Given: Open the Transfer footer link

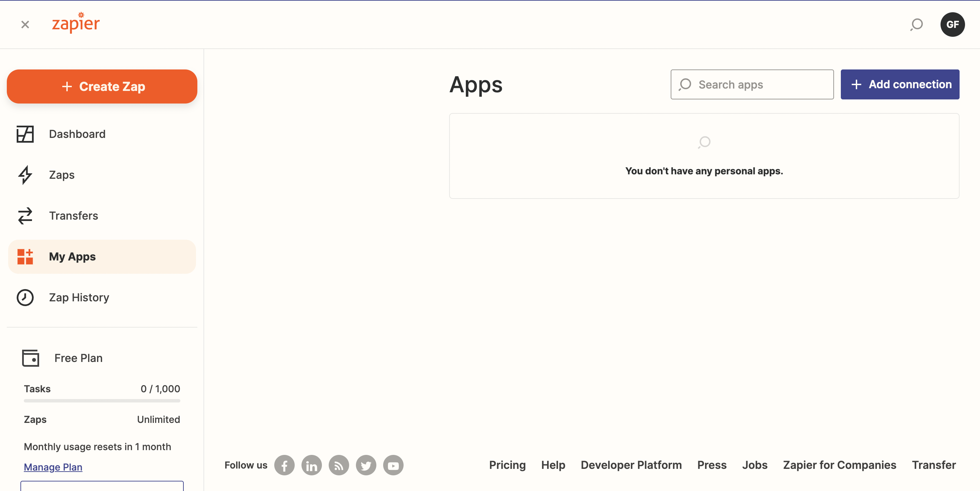Looking at the screenshot, I should (934, 465).
